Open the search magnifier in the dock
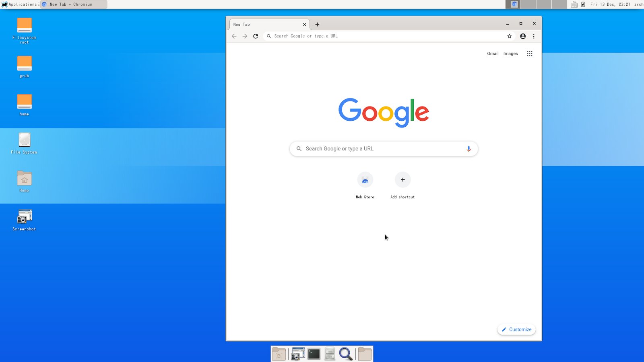 (346, 354)
